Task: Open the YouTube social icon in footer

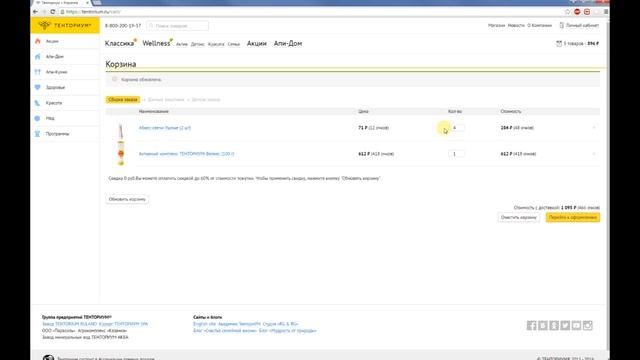Action: (576, 325)
